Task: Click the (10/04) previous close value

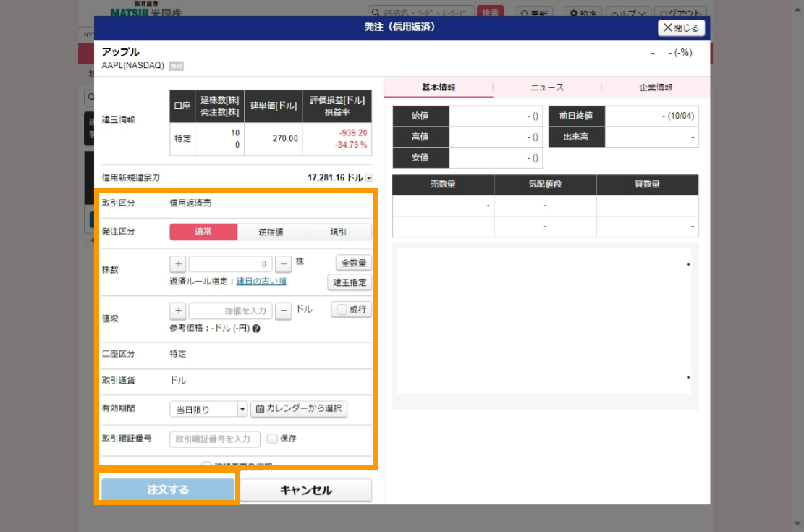Action: coord(678,116)
